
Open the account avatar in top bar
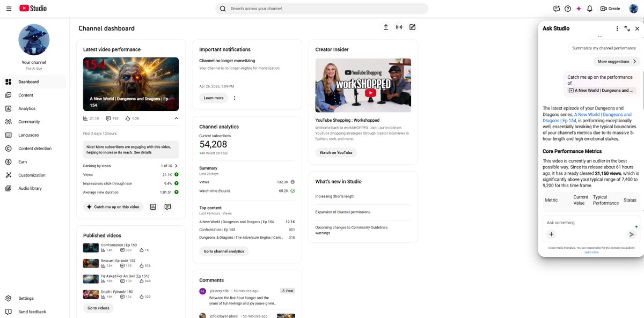(633, 9)
